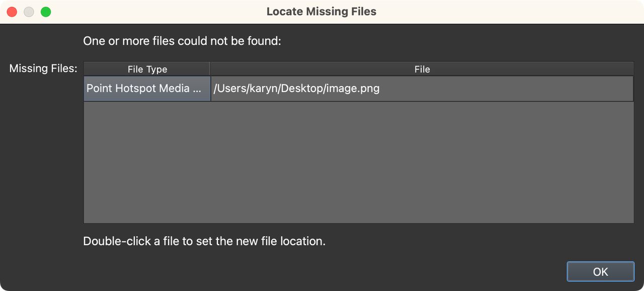Click the Locate Missing Files title bar
This screenshot has width=644, height=291.
tap(321, 11)
